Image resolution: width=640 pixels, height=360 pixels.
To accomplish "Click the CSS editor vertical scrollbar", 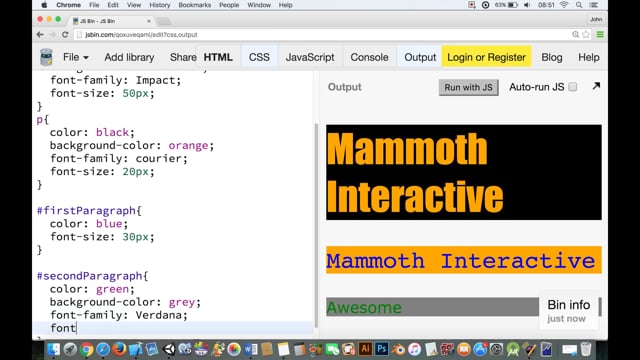I will pos(316,225).
